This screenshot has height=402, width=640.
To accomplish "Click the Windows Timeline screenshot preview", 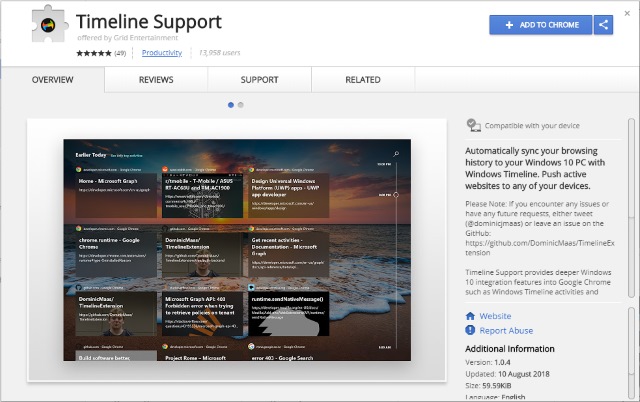I will [235, 248].
